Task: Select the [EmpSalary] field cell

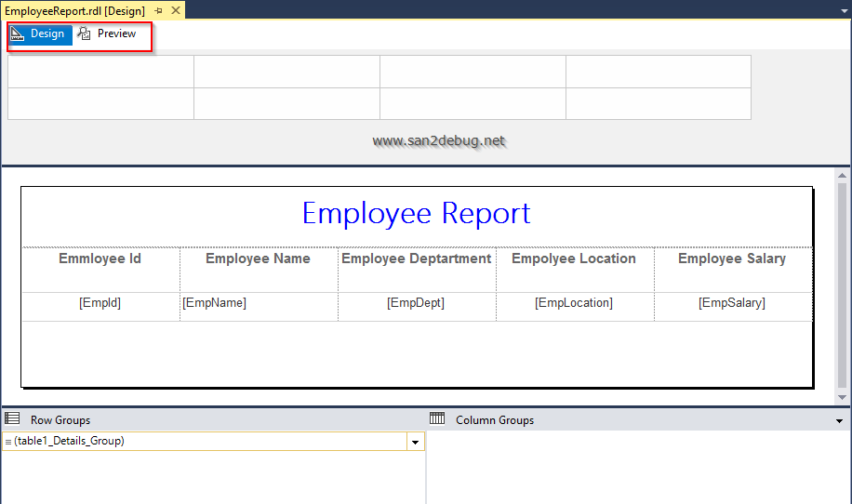Action: click(x=732, y=303)
